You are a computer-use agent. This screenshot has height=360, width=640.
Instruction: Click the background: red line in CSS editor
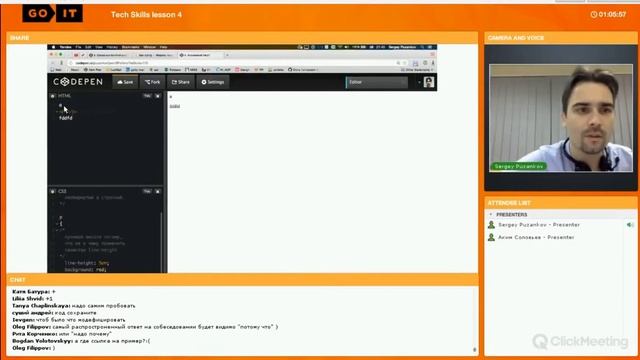(85, 270)
